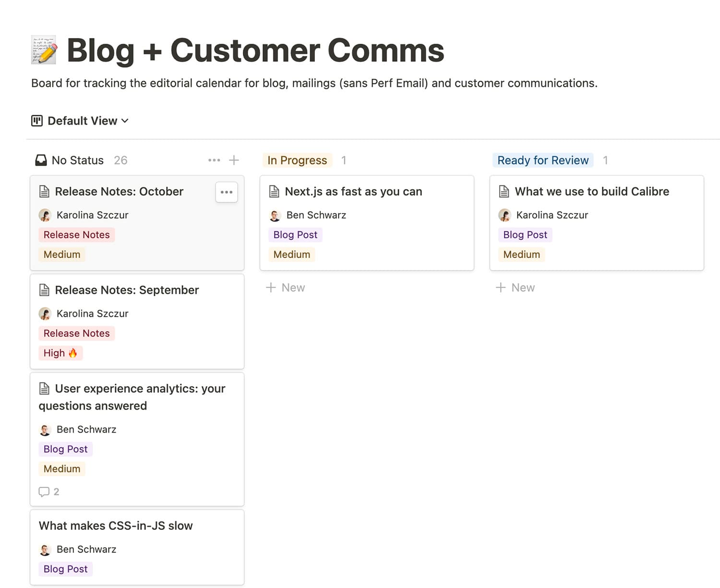Click the comment icon on User experience analytics card
Viewport: 720px width, 588px height.
44,492
